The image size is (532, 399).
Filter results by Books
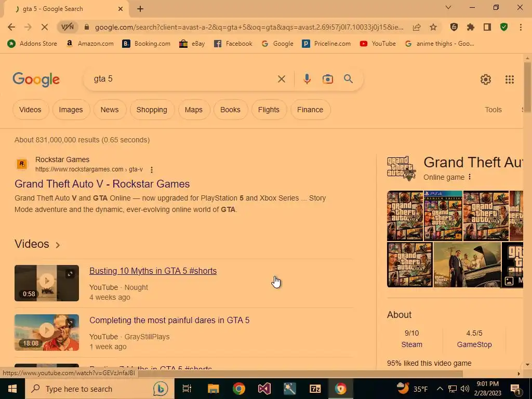pyautogui.click(x=230, y=110)
